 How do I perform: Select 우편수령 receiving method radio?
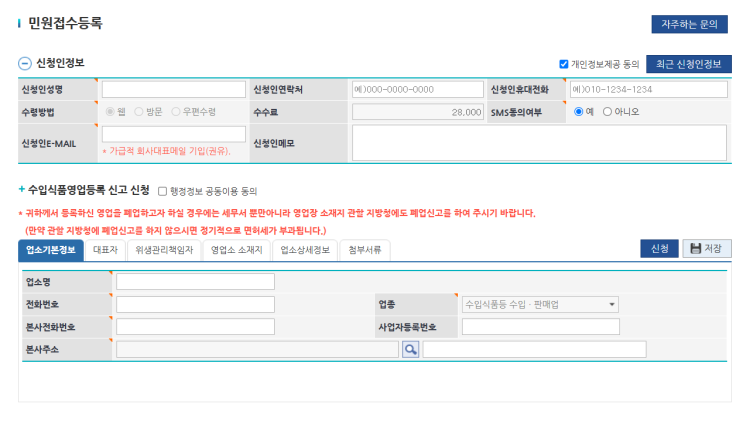tap(176, 111)
